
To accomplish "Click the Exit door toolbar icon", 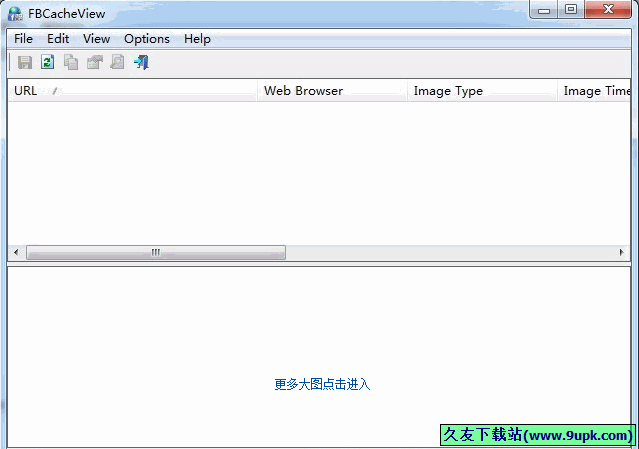I will pos(141,62).
